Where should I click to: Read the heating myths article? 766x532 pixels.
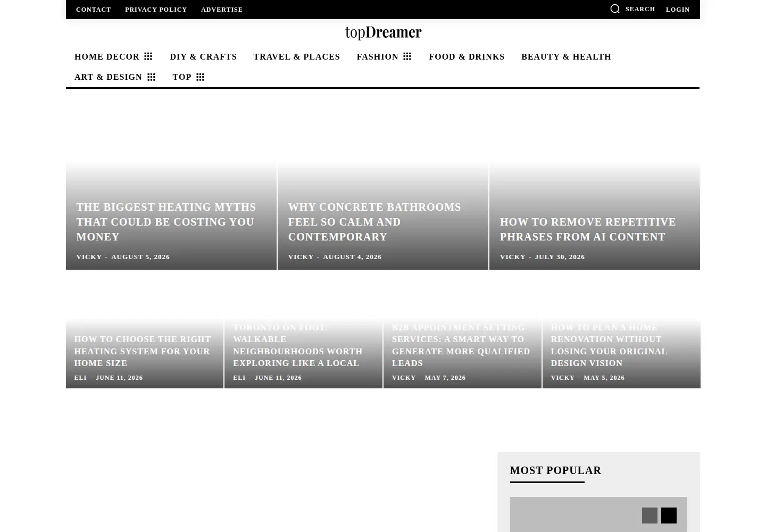pos(166,222)
